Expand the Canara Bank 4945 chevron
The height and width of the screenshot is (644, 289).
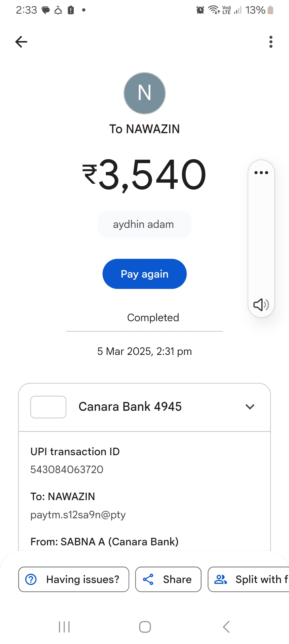pos(250,407)
